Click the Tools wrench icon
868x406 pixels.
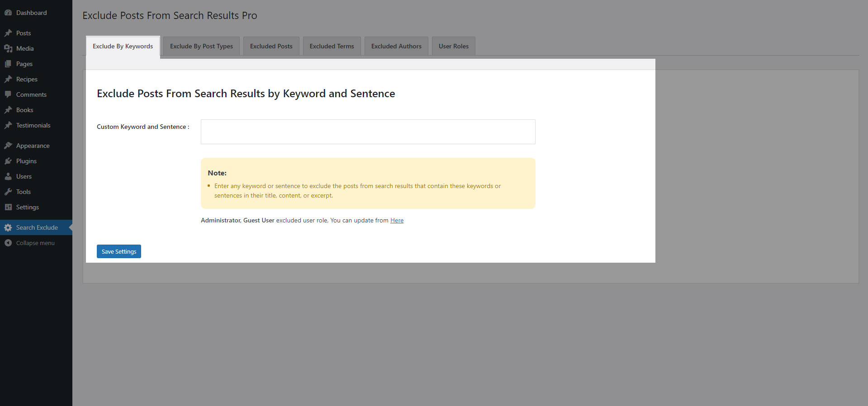point(8,192)
